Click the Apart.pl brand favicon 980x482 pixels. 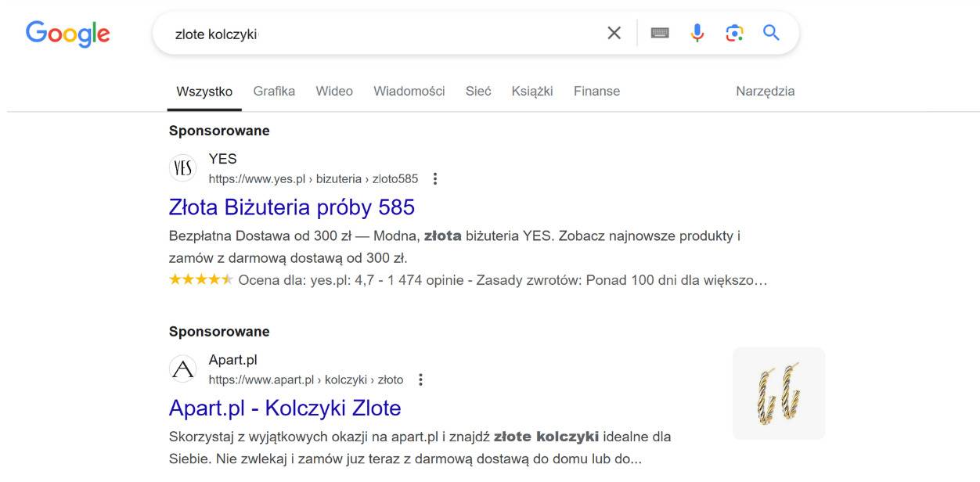[x=183, y=369]
